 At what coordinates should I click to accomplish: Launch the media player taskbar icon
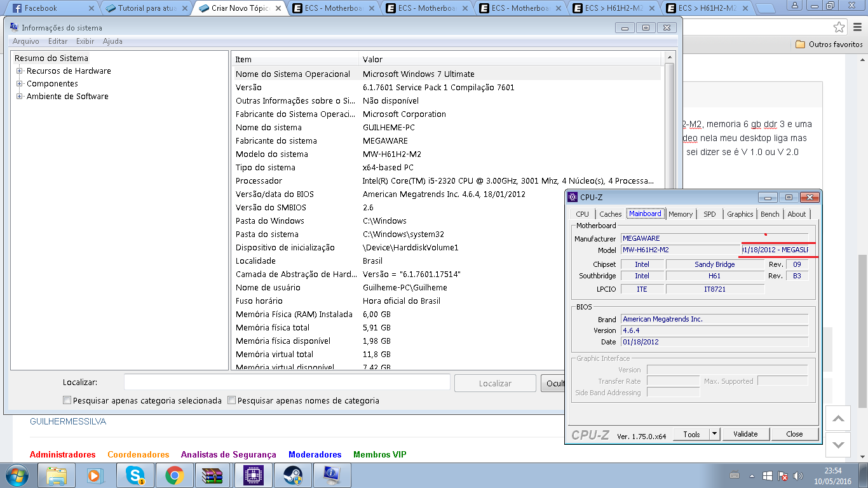coord(95,475)
